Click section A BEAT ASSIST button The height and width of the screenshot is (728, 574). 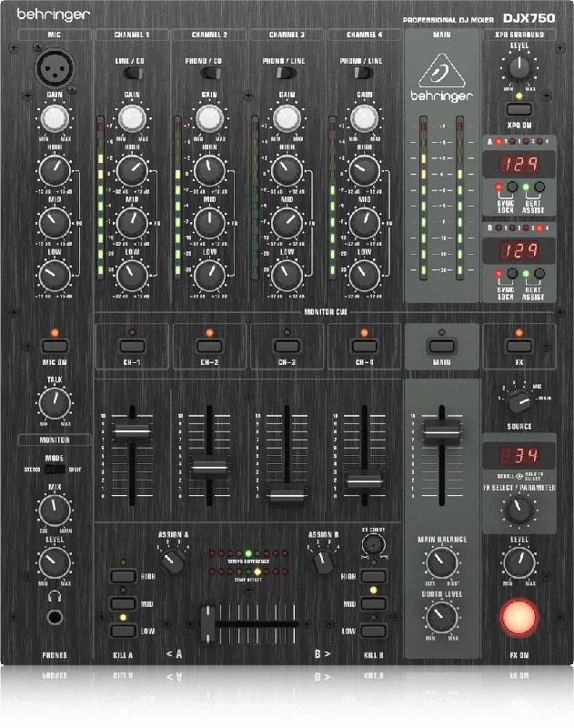[539, 187]
